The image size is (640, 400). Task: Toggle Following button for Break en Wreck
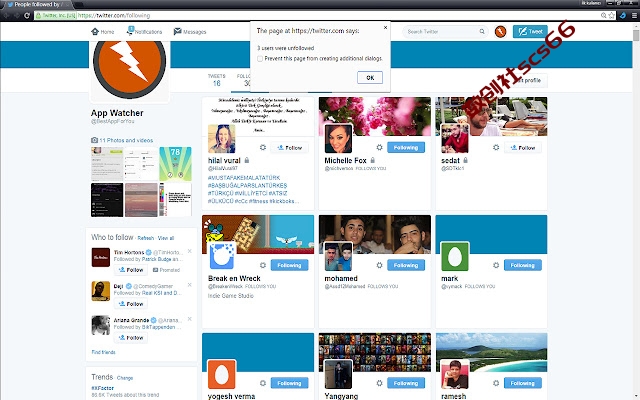pos(289,265)
